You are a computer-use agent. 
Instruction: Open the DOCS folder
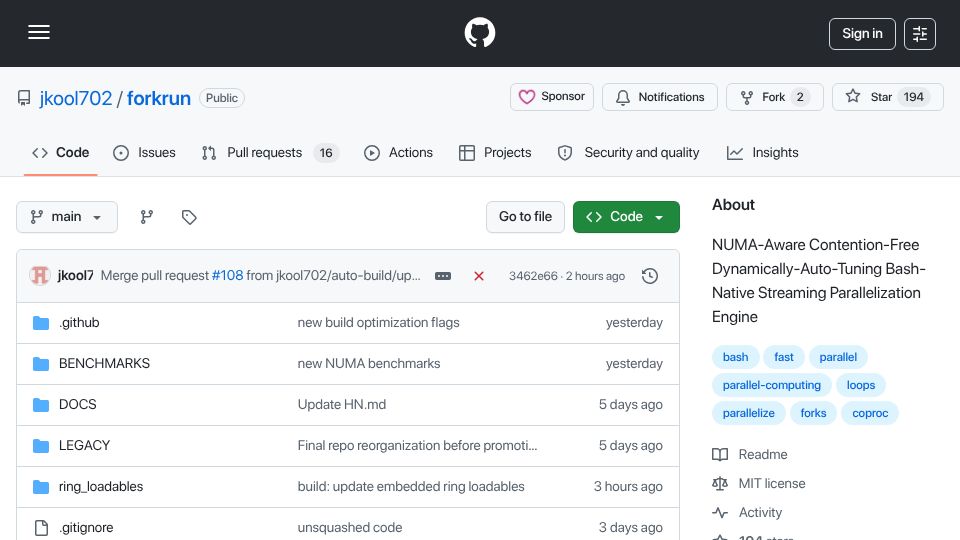click(78, 405)
